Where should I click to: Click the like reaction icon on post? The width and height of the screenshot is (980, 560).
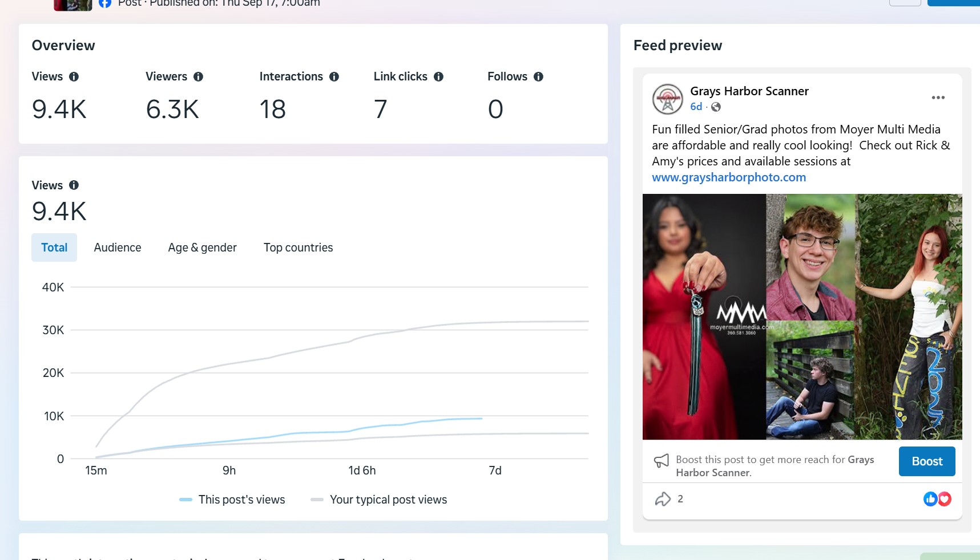tap(930, 499)
